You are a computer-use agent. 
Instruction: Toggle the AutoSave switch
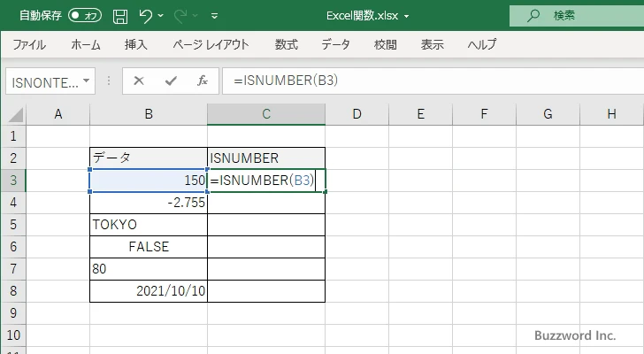[85, 16]
